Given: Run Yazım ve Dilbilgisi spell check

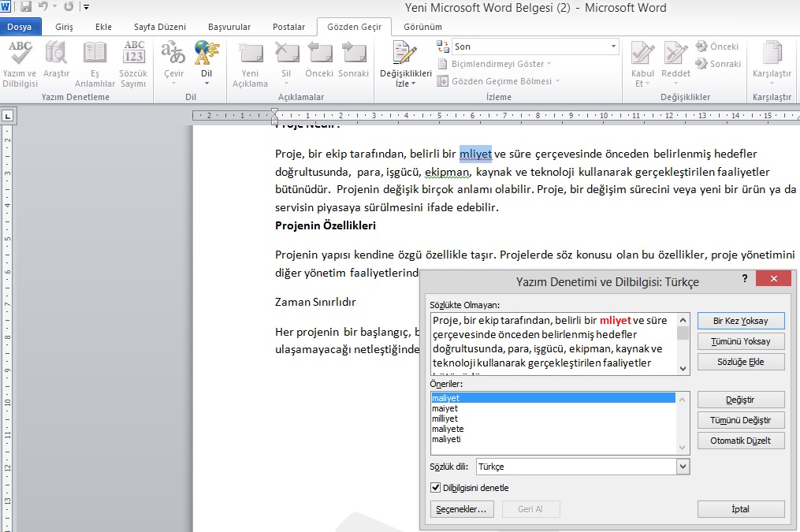Looking at the screenshot, I should click(20, 65).
